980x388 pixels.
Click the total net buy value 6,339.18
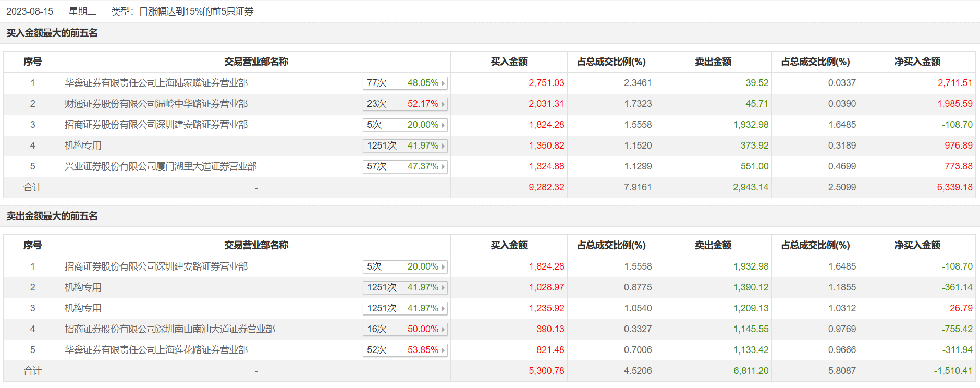click(x=954, y=187)
